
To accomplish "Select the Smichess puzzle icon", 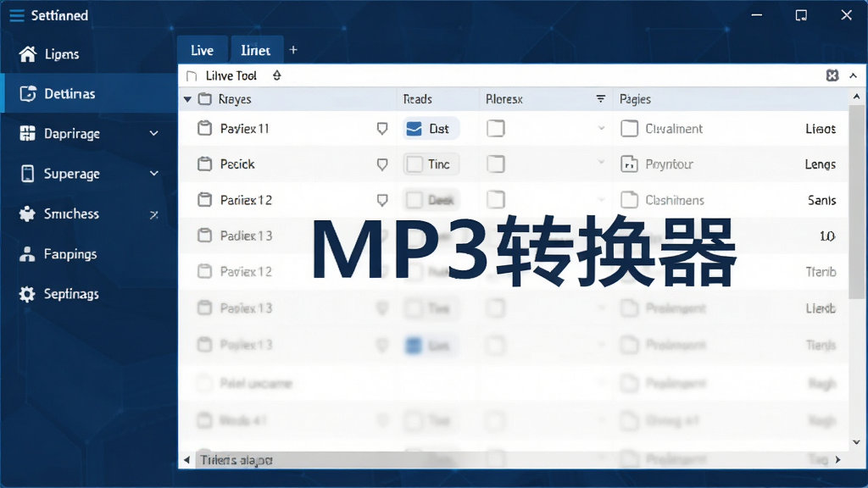I will coord(27,213).
